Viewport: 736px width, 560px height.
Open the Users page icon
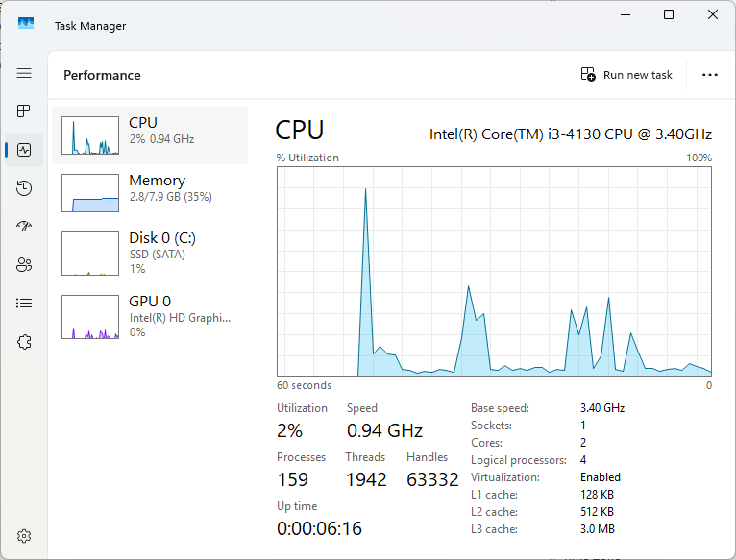pyautogui.click(x=24, y=265)
